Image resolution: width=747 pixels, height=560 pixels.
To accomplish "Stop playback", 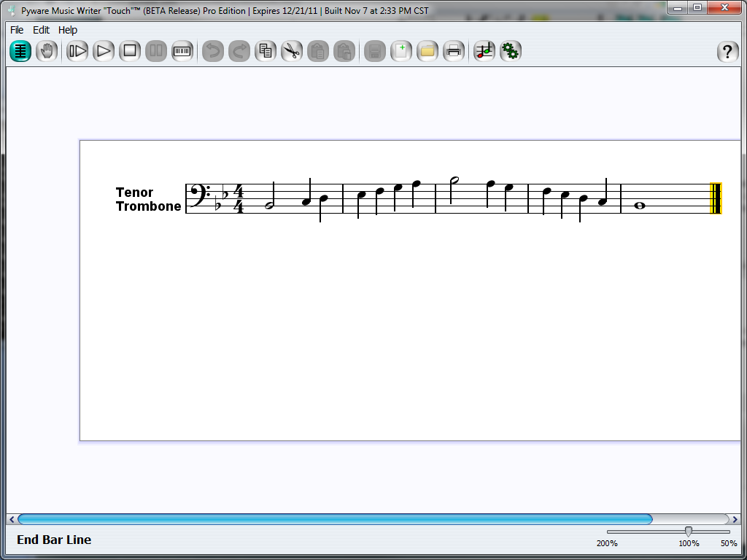I will [130, 51].
